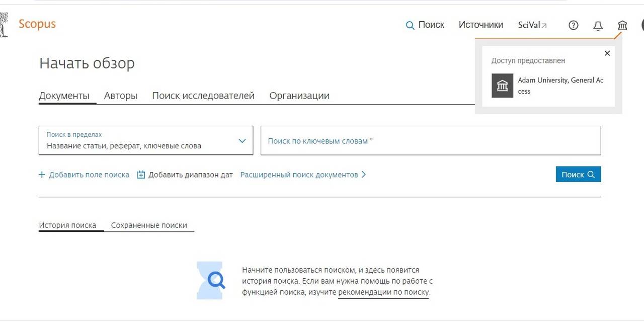Click the calendar icon beside Добавить диапазон дат
Screen dimensions: 644x322
point(141,174)
